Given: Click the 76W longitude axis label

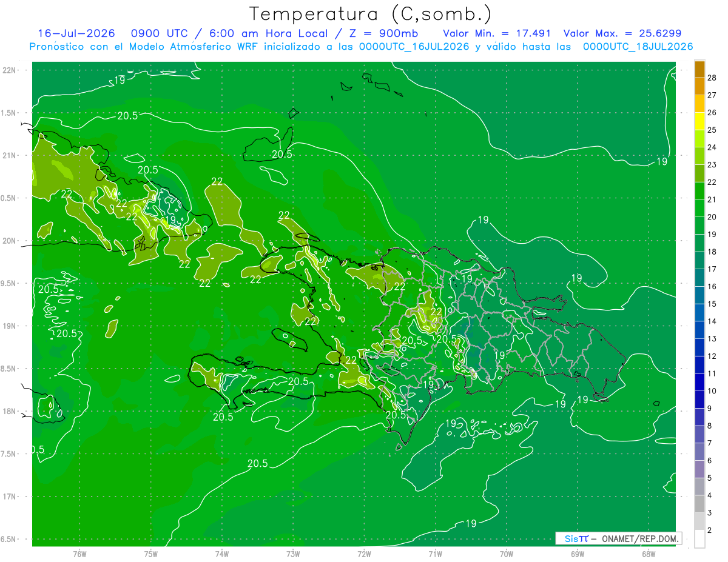Looking at the screenshot, I should point(79,554).
